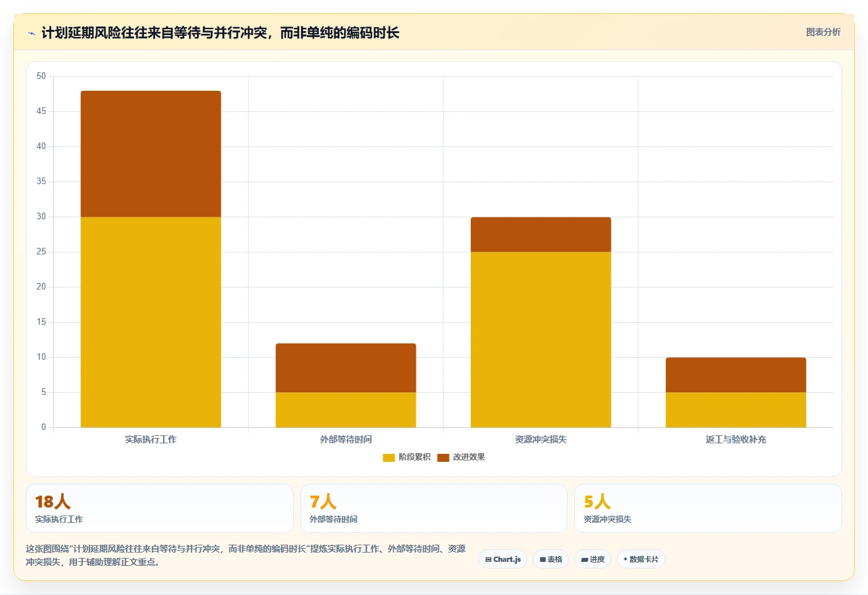The image size is (868, 595).
Task: Click the 返工与验收补充 x-axis label
Action: click(735, 439)
